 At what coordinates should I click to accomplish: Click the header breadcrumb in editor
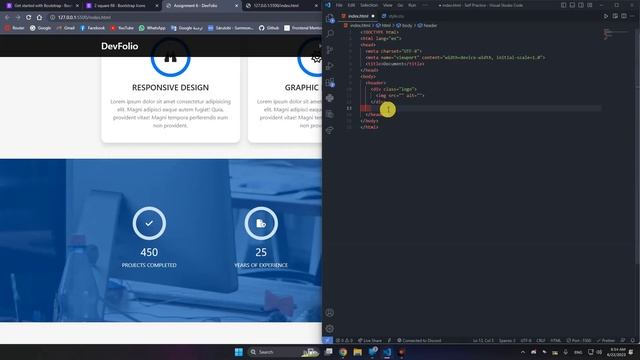coord(427,25)
